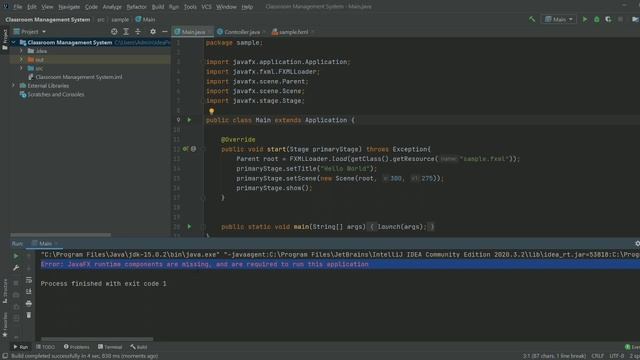Open the File menu
The width and height of the screenshot is (640, 360).
click(18, 7)
